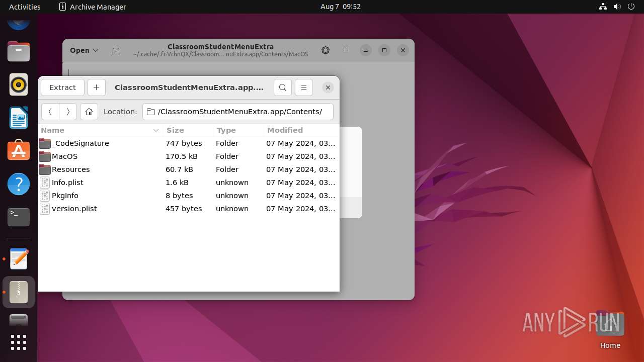Click the version.plist file icon
644x362 pixels.
tap(45, 209)
